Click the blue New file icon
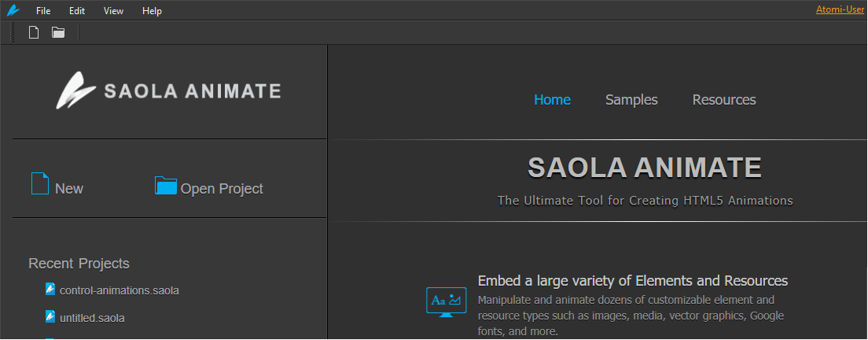This screenshot has width=868, height=340. point(40,184)
